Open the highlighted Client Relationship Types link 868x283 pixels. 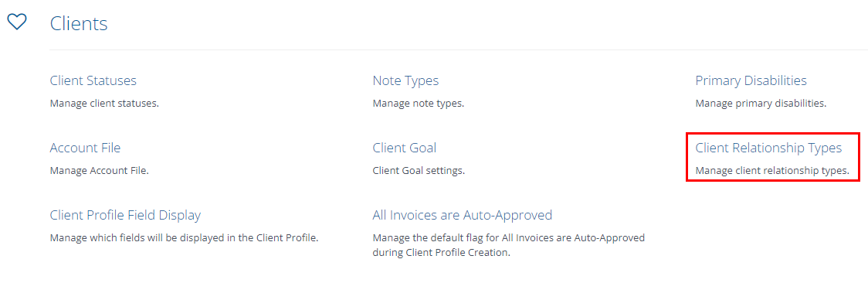tap(768, 148)
